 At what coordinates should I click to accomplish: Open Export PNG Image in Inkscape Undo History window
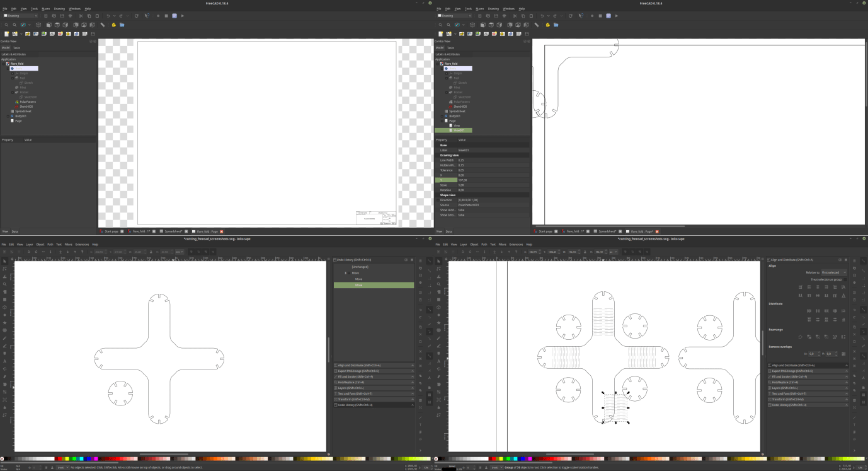coord(374,371)
